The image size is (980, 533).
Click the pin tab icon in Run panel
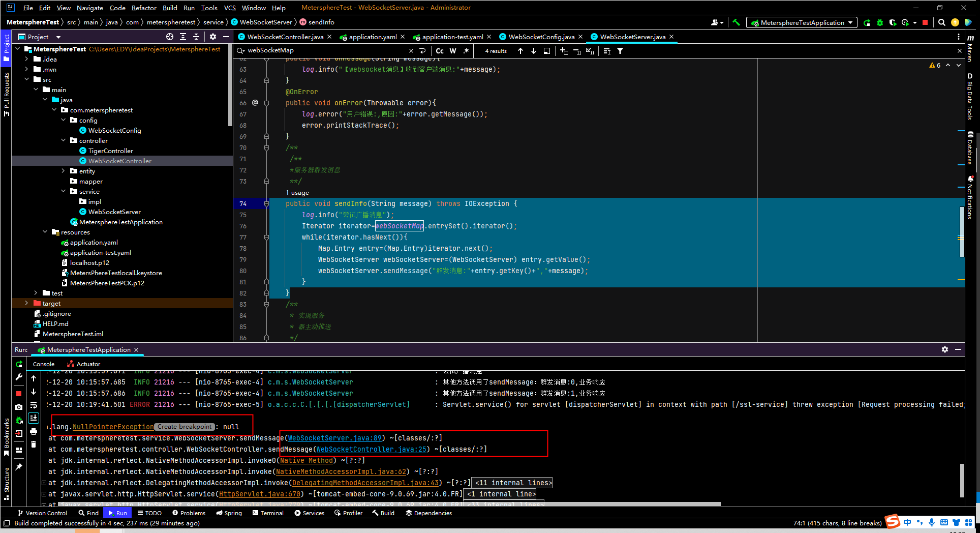(19, 467)
